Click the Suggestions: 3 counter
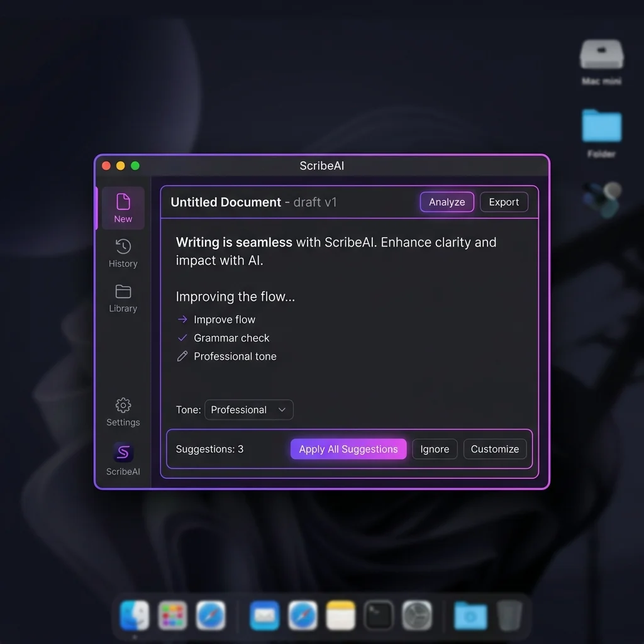This screenshot has width=644, height=644. pyautogui.click(x=209, y=449)
